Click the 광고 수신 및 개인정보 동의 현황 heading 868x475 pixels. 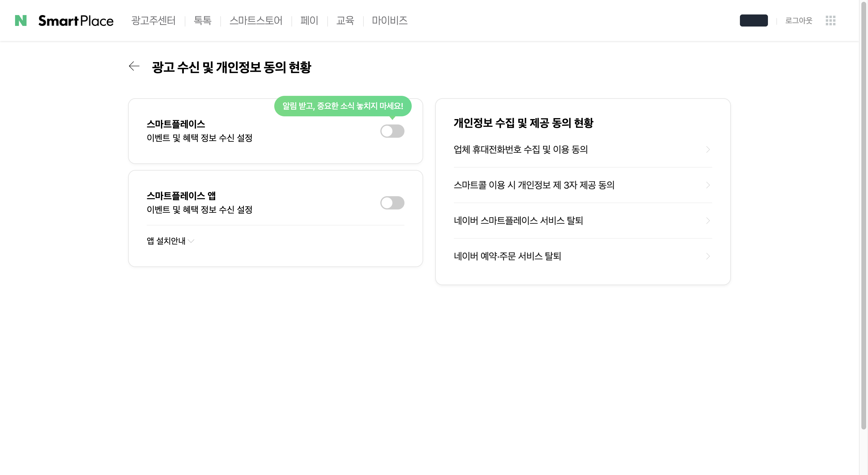231,67
